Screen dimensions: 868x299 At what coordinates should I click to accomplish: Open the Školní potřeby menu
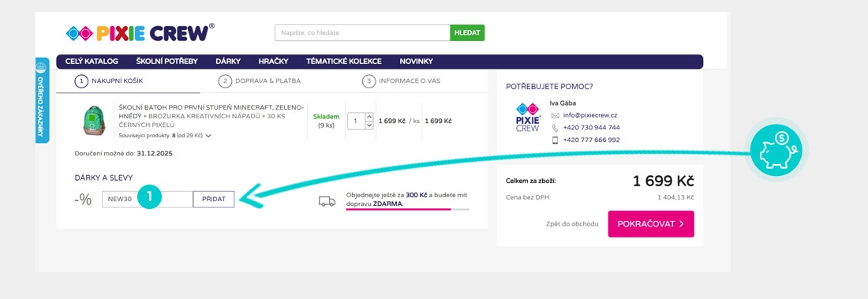coord(166,62)
